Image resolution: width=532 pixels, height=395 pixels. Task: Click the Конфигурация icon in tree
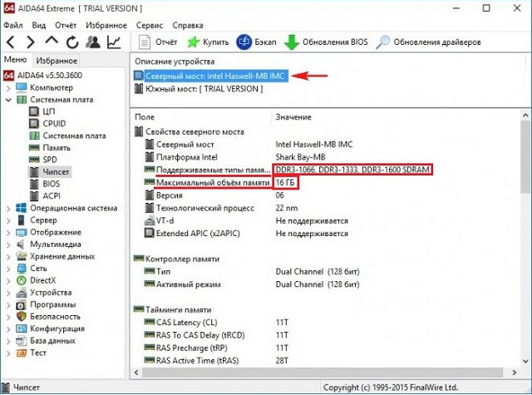22,328
